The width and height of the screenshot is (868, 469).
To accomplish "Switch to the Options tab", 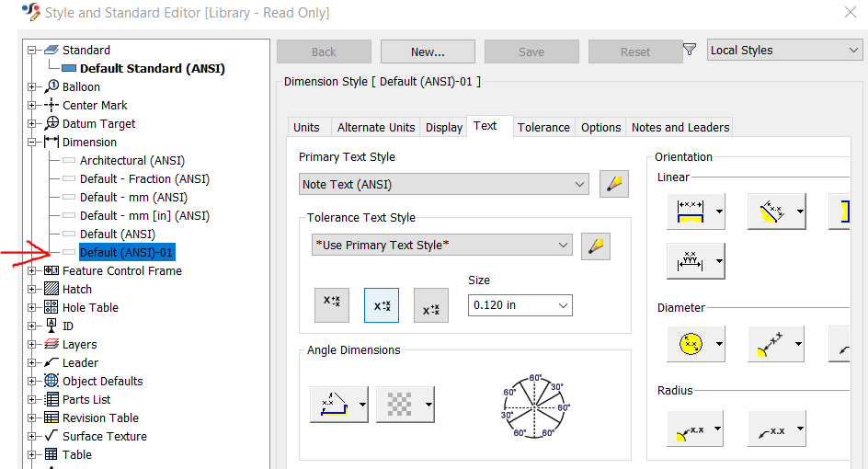I will (600, 127).
